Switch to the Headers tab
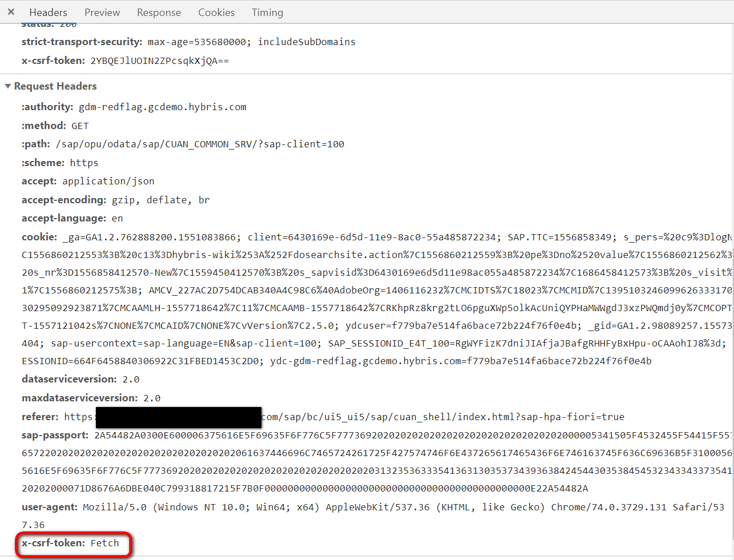734x560 pixels. pos(48,12)
